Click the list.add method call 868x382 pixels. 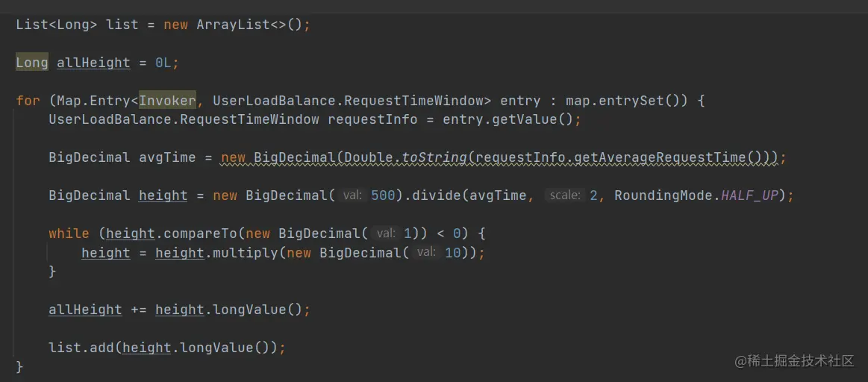[81, 348]
